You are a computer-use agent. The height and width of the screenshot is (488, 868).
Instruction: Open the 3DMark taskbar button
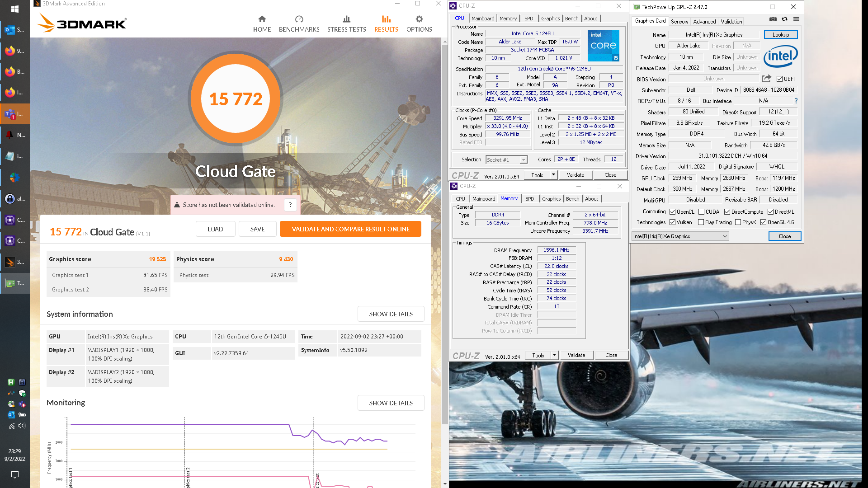click(x=14, y=262)
